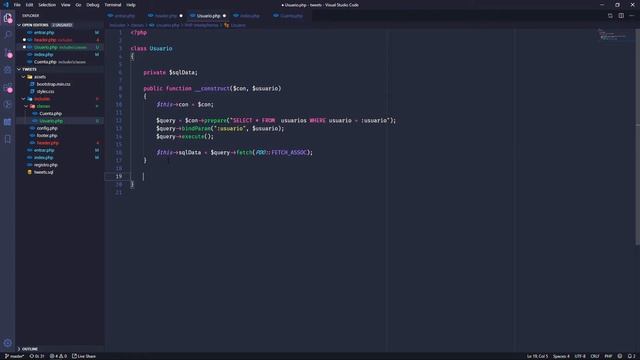This screenshot has width=640, height=360.
Task: Open the Manage settings gear icon
Action: (8, 343)
